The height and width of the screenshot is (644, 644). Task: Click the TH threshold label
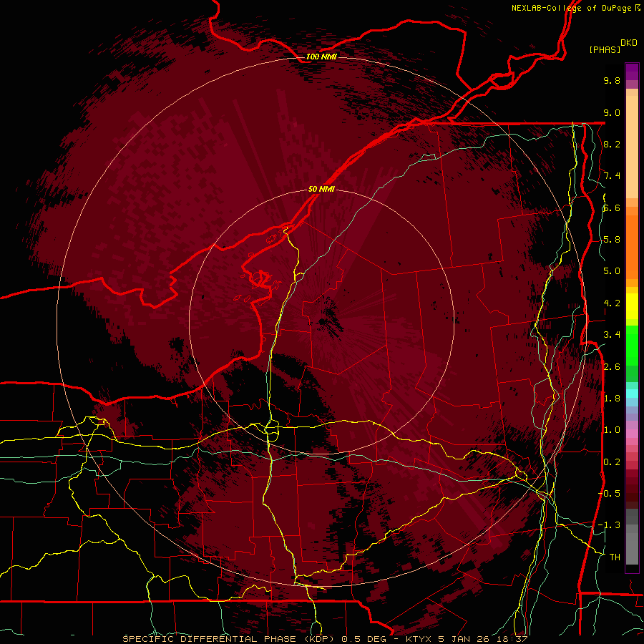pyautogui.click(x=615, y=557)
